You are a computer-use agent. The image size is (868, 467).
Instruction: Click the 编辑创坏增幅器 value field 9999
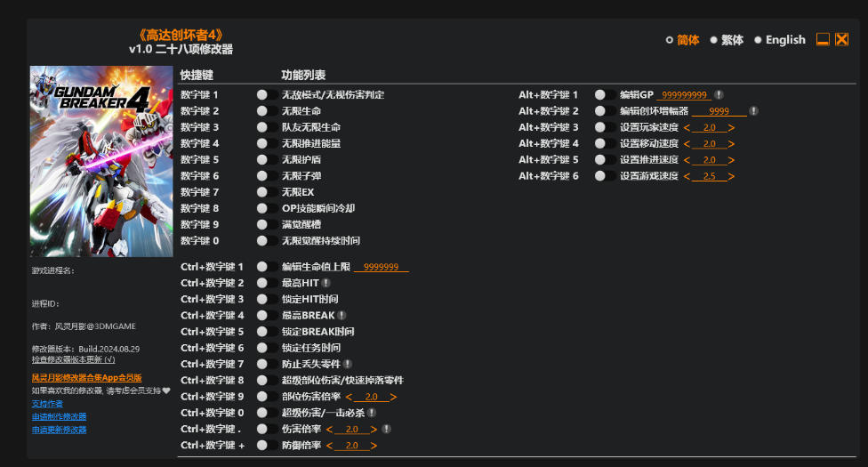pos(719,111)
